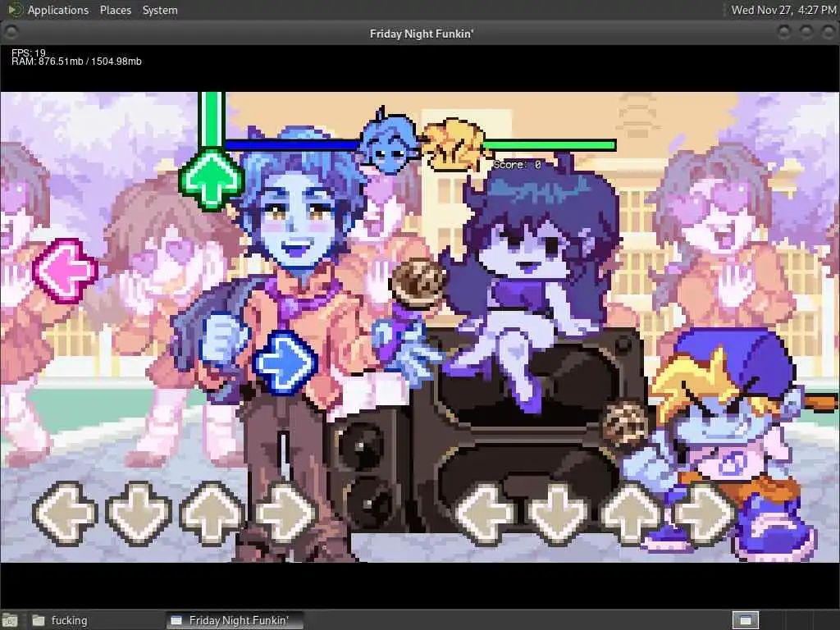
Task: Click the Score: 0 text
Action: click(x=517, y=164)
